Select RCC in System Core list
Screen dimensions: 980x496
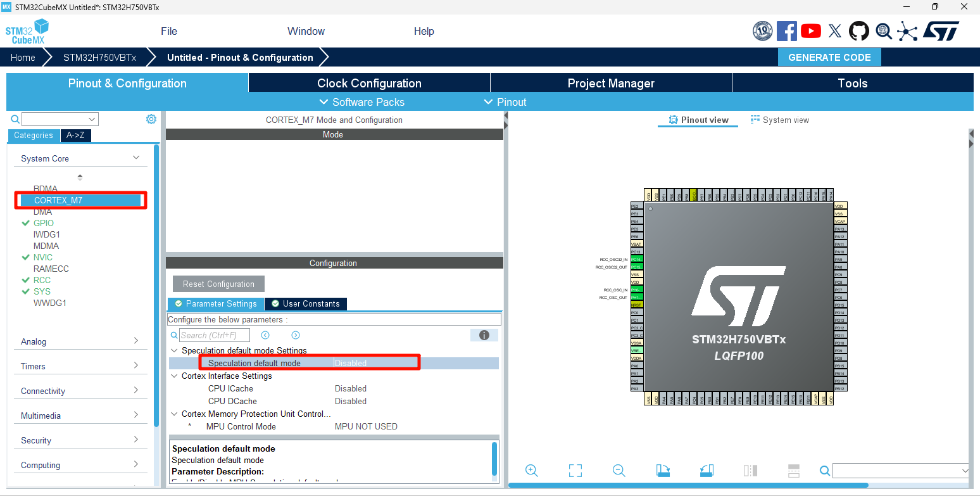[x=42, y=280]
